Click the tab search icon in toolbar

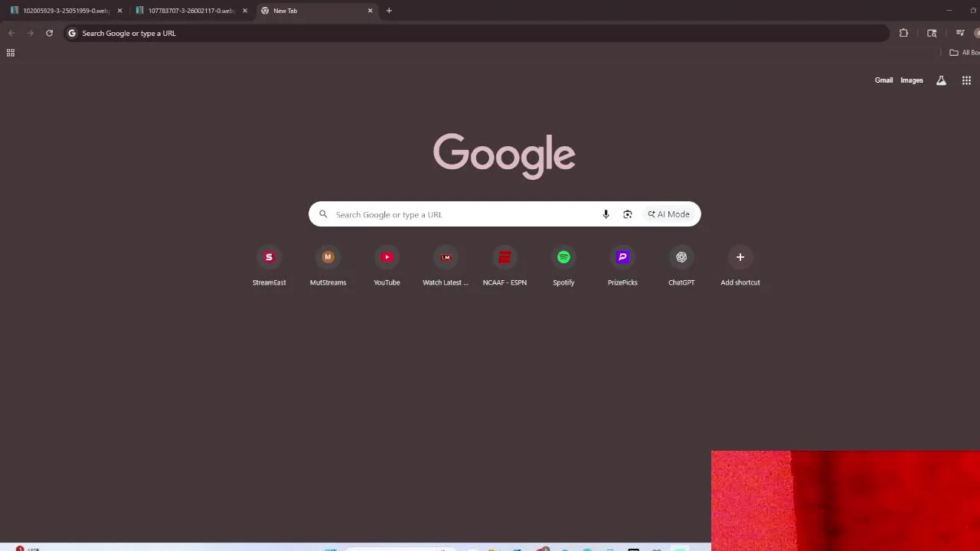click(932, 33)
